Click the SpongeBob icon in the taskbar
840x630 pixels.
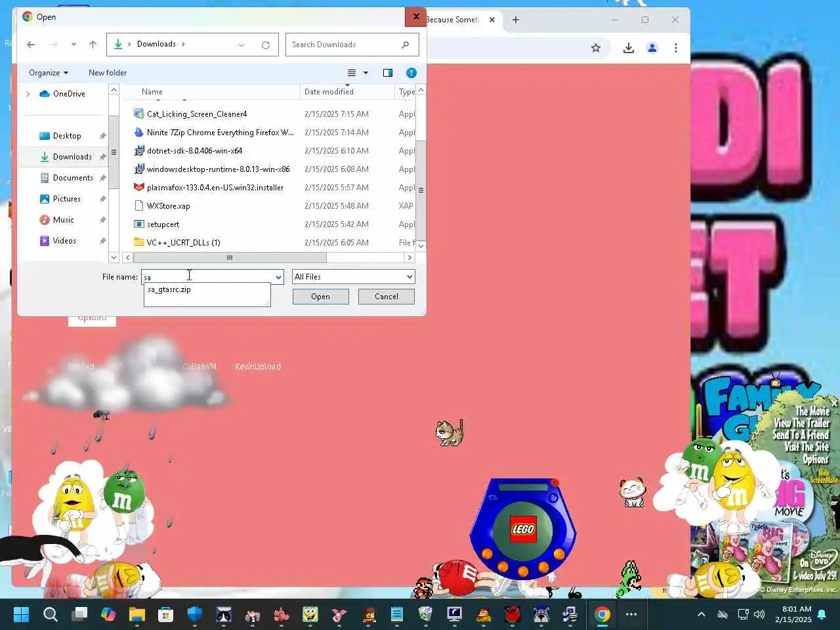(310, 614)
